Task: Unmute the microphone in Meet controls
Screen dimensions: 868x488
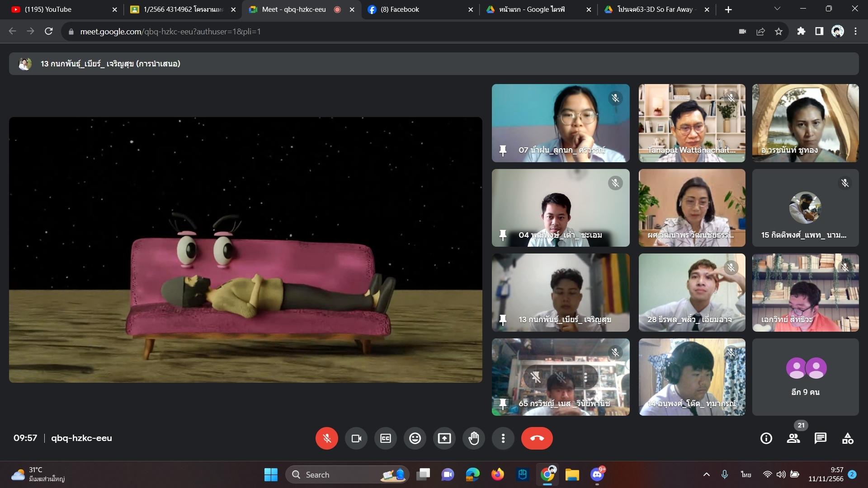Action: click(327, 438)
